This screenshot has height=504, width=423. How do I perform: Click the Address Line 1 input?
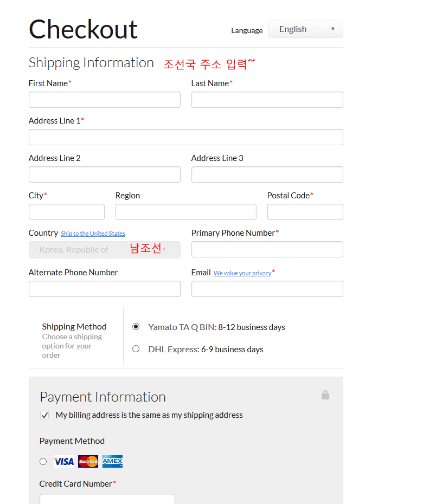pyautogui.click(x=185, y=137)
